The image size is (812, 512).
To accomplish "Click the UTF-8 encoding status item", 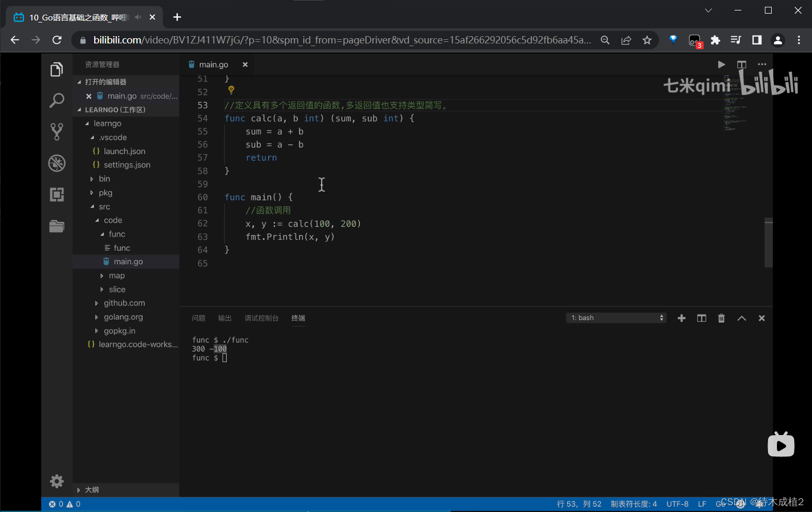I will tap(677, 504).
